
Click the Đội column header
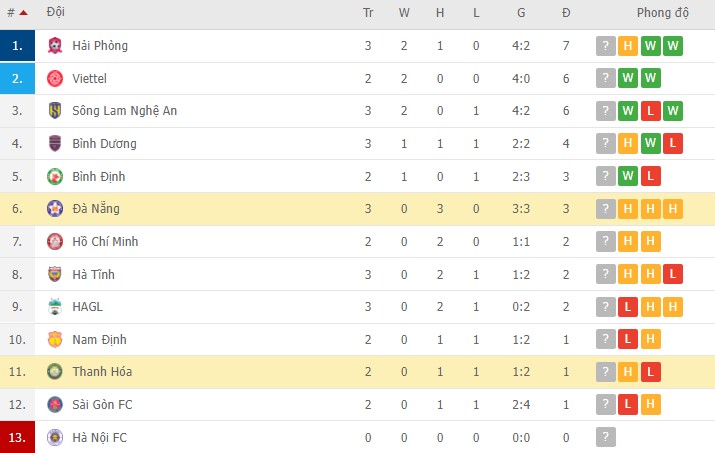(x=56, y=13)
